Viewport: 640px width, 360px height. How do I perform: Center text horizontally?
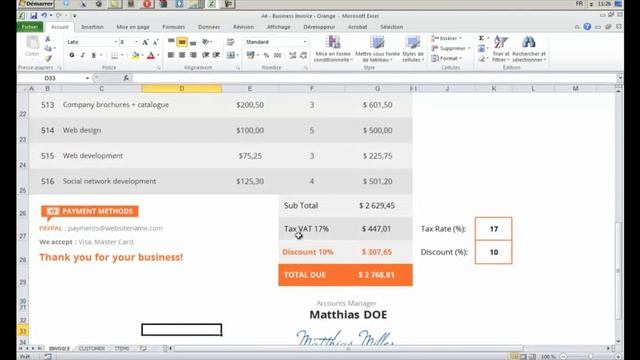[182, 55]
